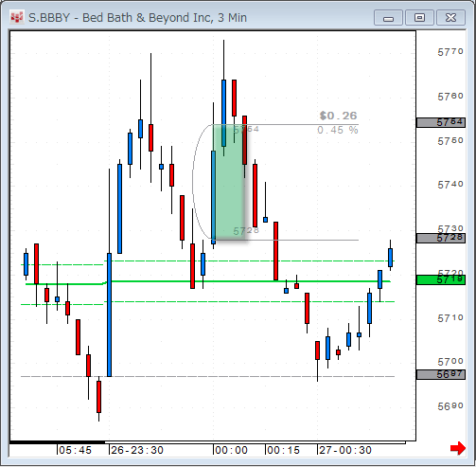Click the $0.26 measurement label

(x=338, y=116)
